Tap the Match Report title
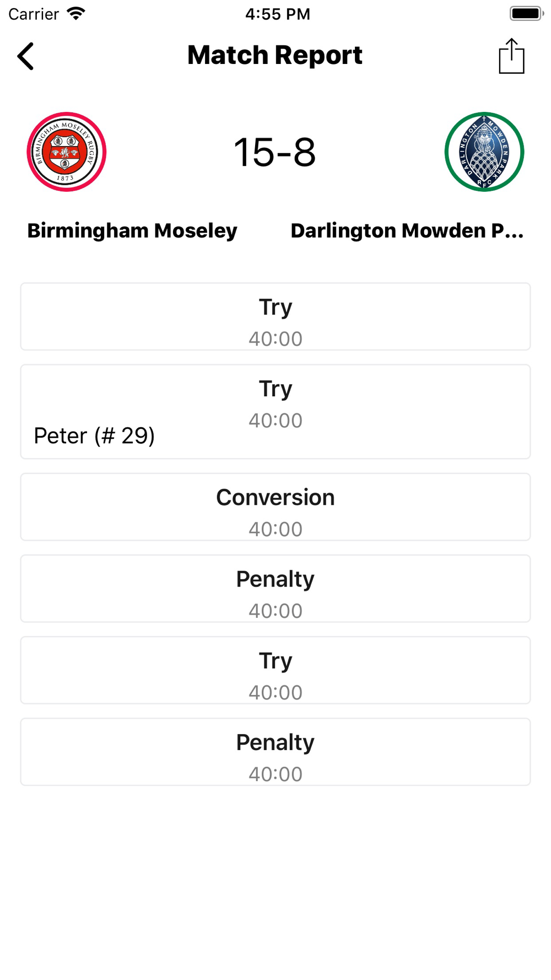551x980 pixels. tap(275, 55)
